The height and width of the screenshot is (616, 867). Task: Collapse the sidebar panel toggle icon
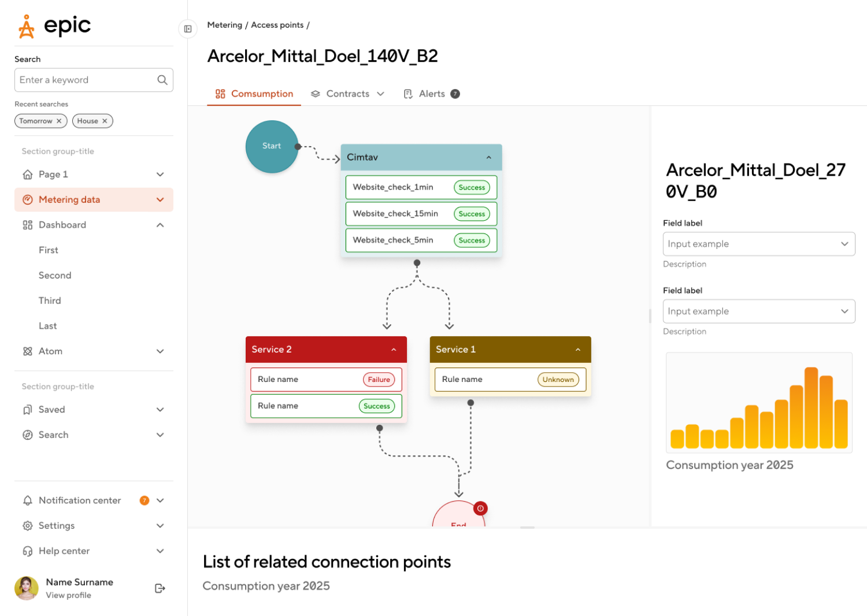(188, 29)
